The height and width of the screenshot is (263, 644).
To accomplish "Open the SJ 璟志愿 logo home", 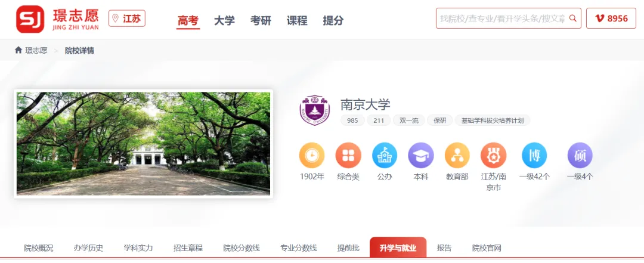I will (x=57, y=19).
